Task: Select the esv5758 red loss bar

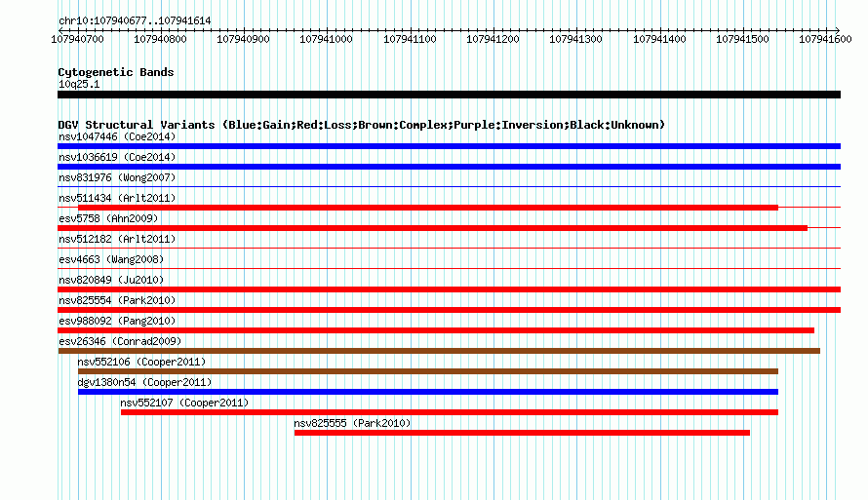Action: [x=432, y=228]
